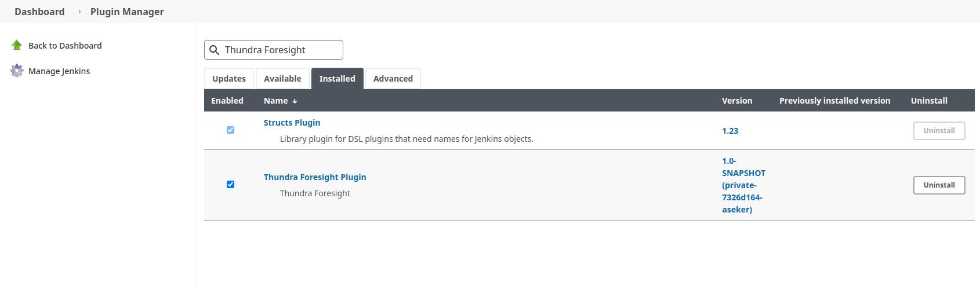
Task: Focus the plugin search filter field
Action: pos(274,50)
